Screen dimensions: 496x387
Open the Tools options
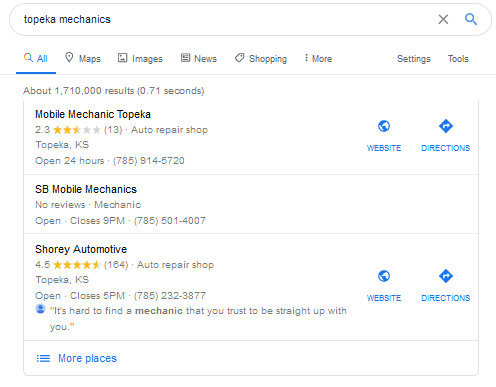pos(458,59)
